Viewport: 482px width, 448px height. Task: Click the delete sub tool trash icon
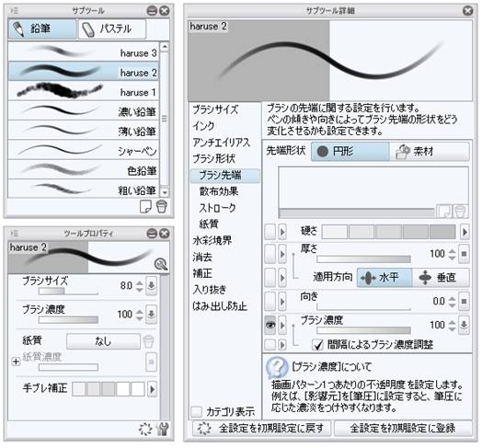click(x=161, y=207)
